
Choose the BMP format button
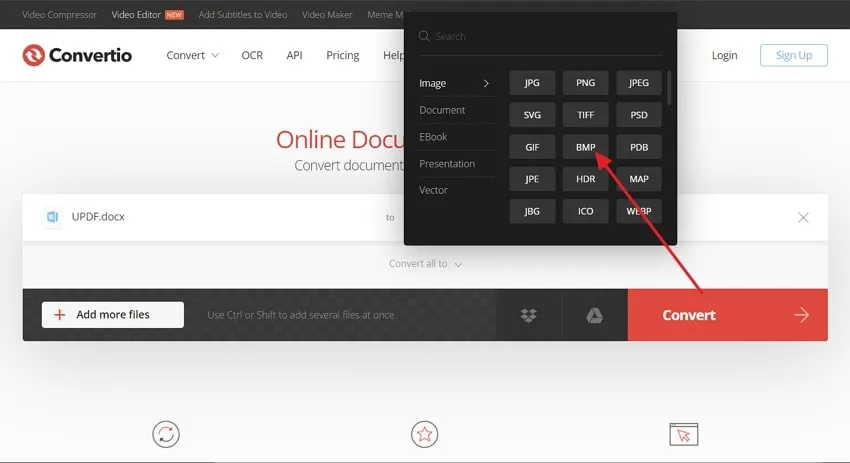click(x=585, y=147)
